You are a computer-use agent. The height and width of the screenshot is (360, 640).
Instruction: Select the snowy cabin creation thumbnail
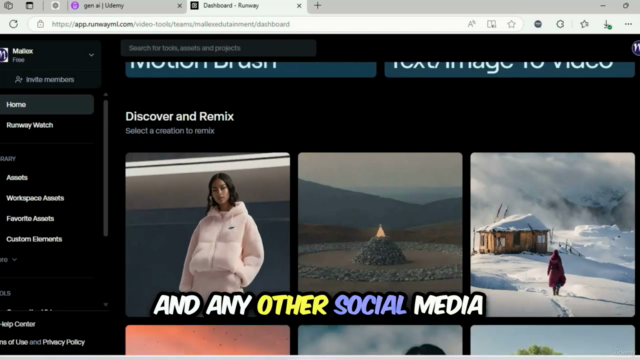click(x=553, y=235)
